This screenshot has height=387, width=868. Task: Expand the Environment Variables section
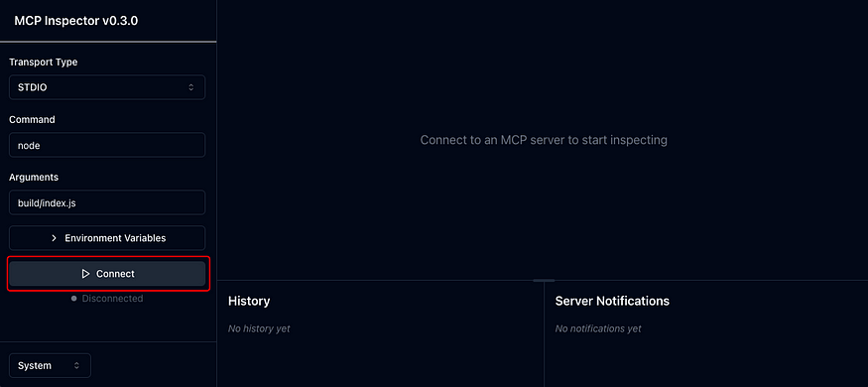coord(107,238)
